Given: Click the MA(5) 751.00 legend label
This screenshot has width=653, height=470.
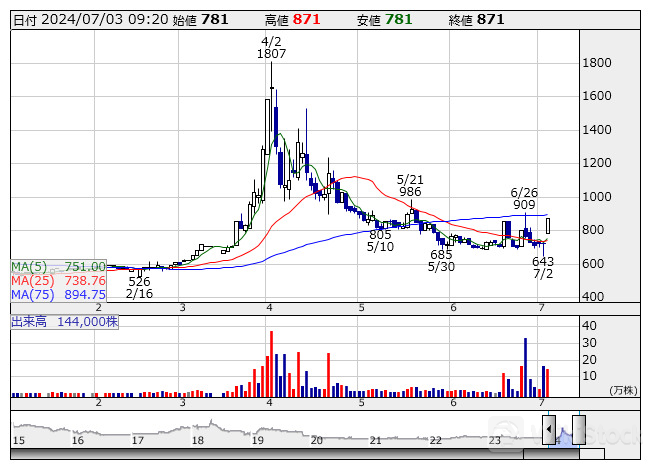Looking at the screenshot, I should tap(59, 266).
